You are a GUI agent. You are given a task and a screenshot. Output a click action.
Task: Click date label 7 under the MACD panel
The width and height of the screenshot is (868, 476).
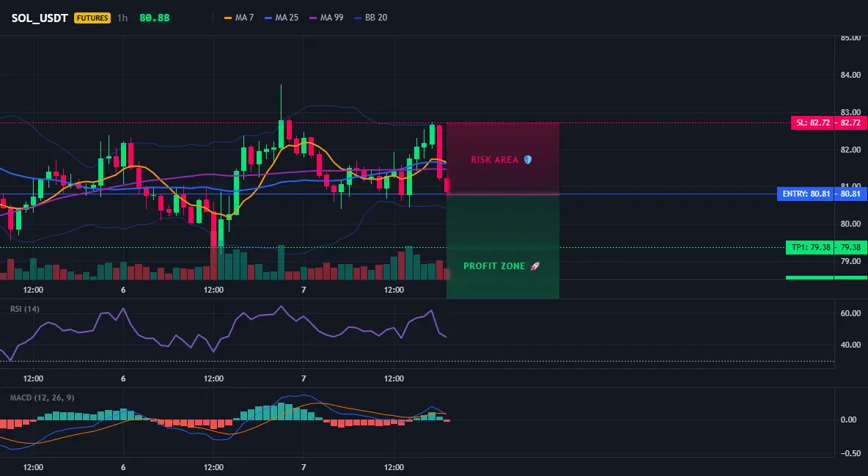[x=304, y=467]
